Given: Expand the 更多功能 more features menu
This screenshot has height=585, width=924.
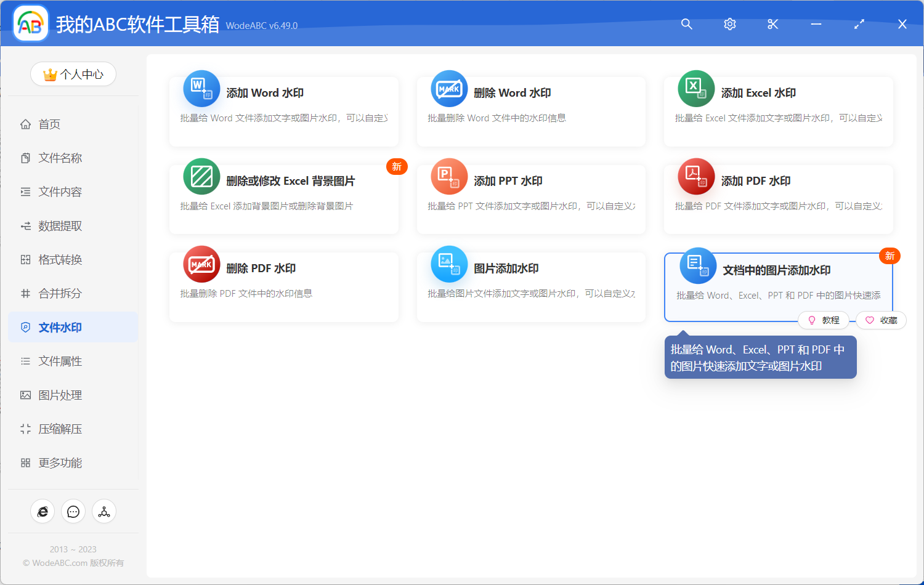Looking at the screenshot, I should pyautogui.click(x=60, y=463).
